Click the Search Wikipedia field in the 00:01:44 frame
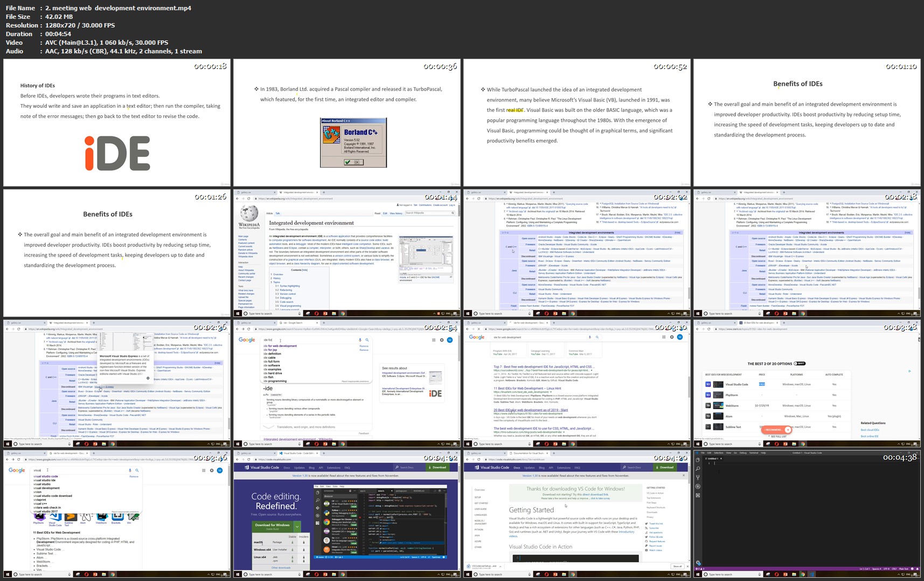924x581 pixels. [x=430, y=213]
